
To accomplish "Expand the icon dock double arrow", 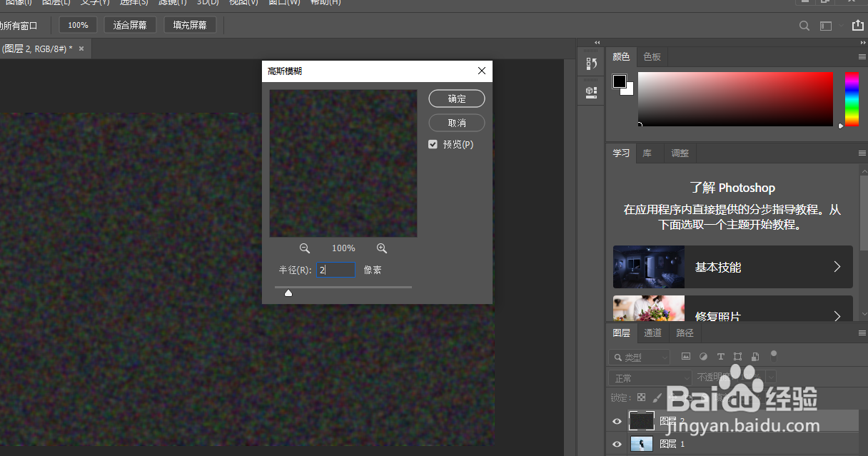I will (597, 43).
